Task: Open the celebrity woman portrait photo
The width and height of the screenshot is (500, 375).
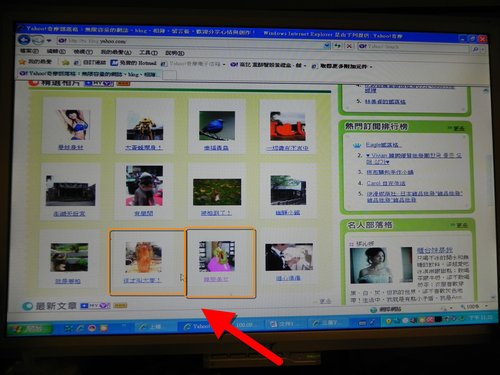Action: (369, 265)
